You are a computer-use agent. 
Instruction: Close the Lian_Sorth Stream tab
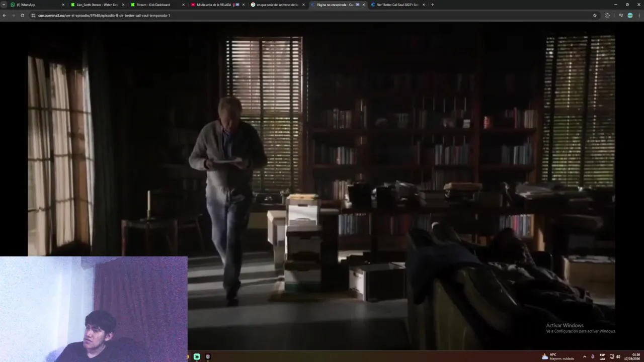[123, 5]
